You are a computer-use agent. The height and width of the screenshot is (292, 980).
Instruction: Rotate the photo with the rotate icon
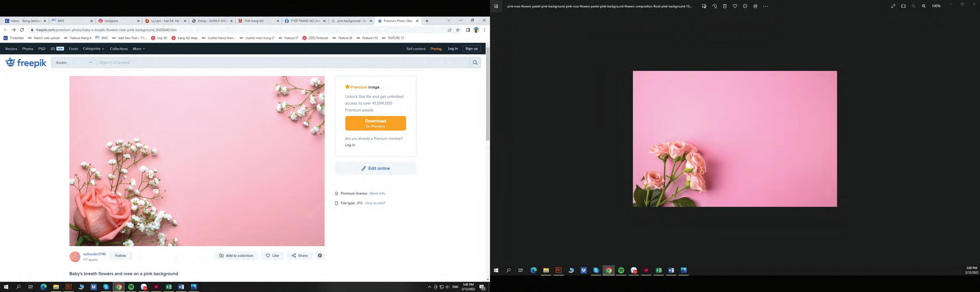pyautogui.click(x=715, y=6)
